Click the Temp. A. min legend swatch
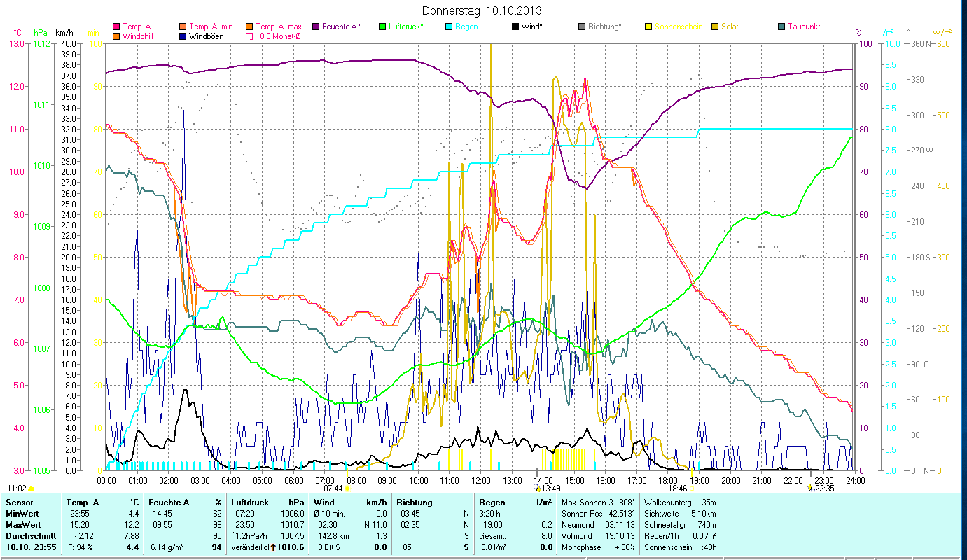Screen dimensions: 967x560 (183, 27)
